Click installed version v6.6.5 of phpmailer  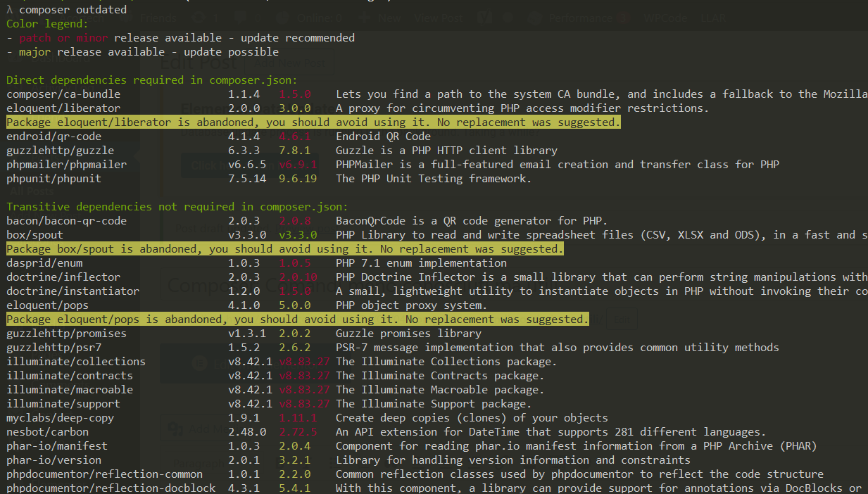(x=247, y=165)
